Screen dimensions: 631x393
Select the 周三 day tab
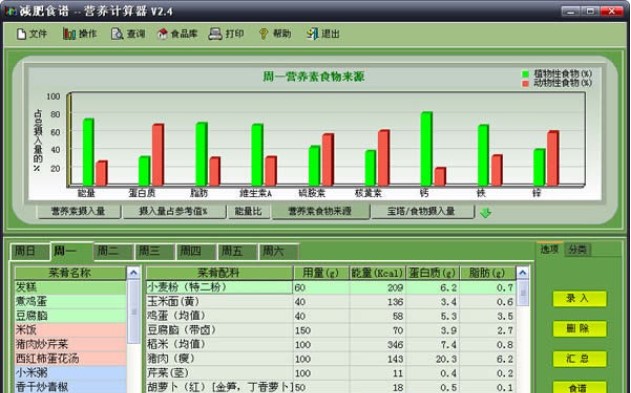click(x=155, y=252)
